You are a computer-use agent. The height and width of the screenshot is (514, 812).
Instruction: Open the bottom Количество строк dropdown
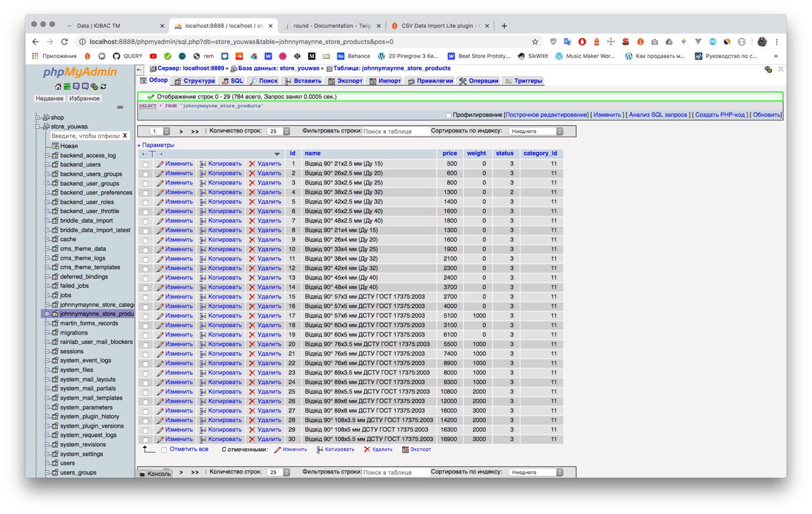[x=278, y=472]
